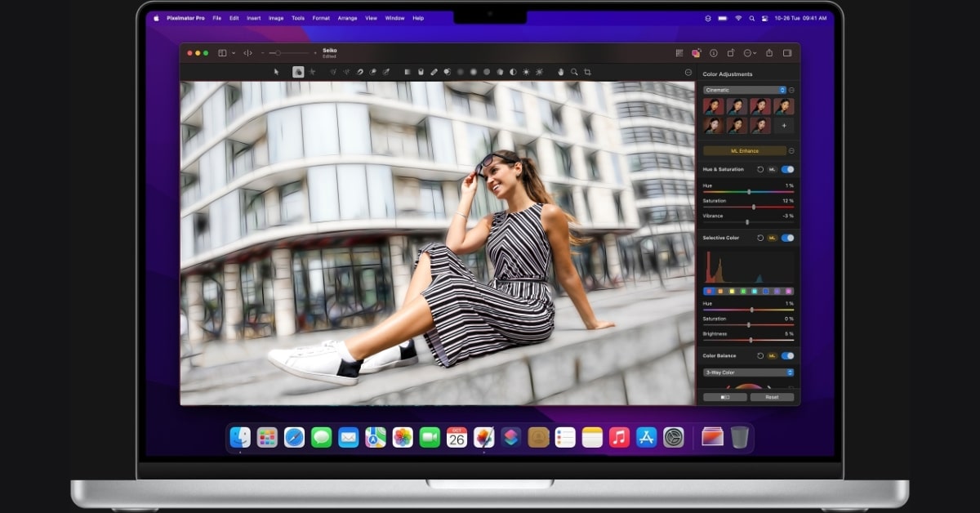Select the Arrange arrow tool

pos(276,72)
